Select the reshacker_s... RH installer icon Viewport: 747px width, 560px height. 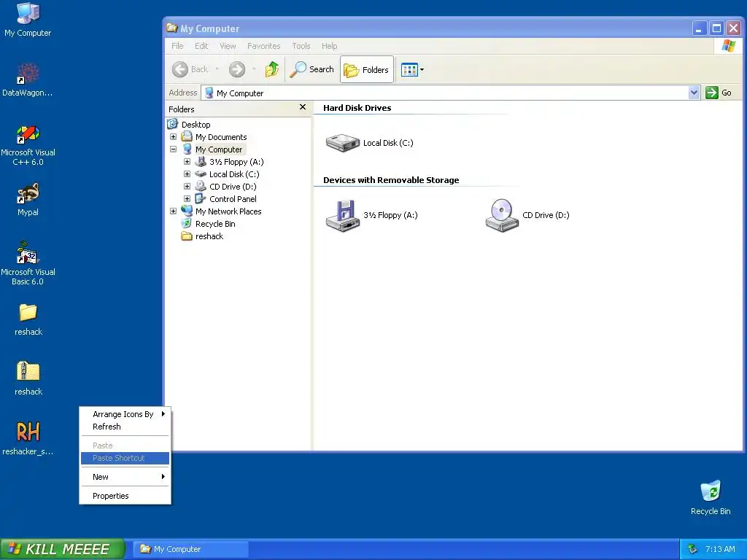click(28, 438)
